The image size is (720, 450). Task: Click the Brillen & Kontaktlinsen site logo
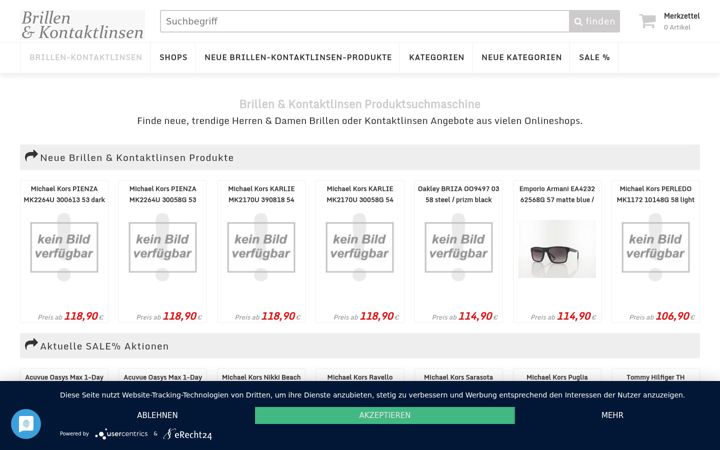(83, 25)
